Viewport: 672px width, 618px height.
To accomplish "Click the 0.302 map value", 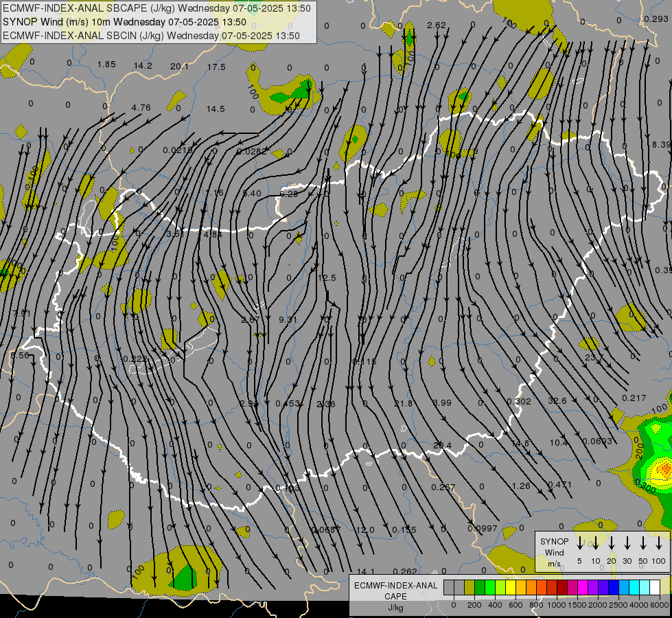I will [519, 402].
